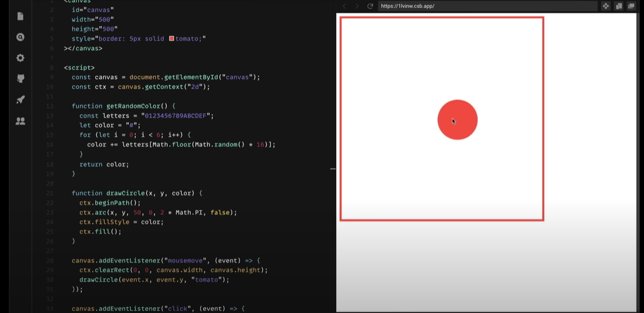Click the 'for (let i = 0' loop line
Viewport: 644px width, 313px height.
(x=135, y=135)
